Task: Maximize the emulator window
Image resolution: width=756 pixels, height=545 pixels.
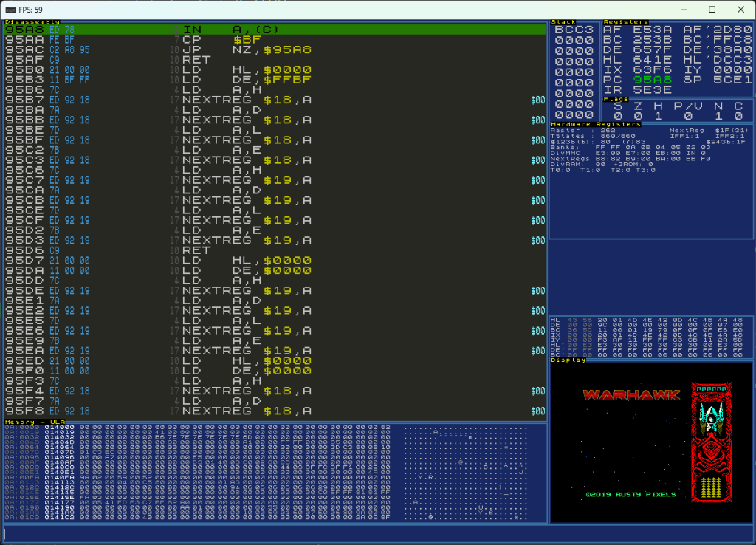Action: pyautogui.click(x=712, y=10)
